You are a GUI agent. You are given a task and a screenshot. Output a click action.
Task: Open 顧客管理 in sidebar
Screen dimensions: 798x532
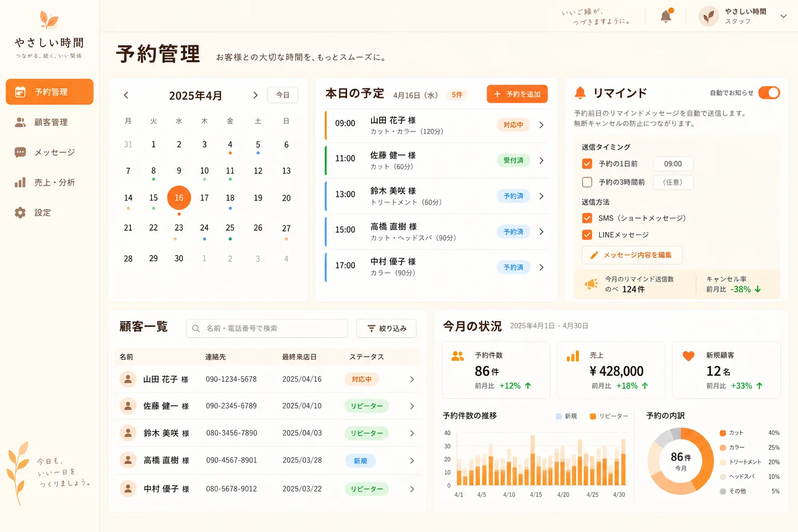(50, 122)
